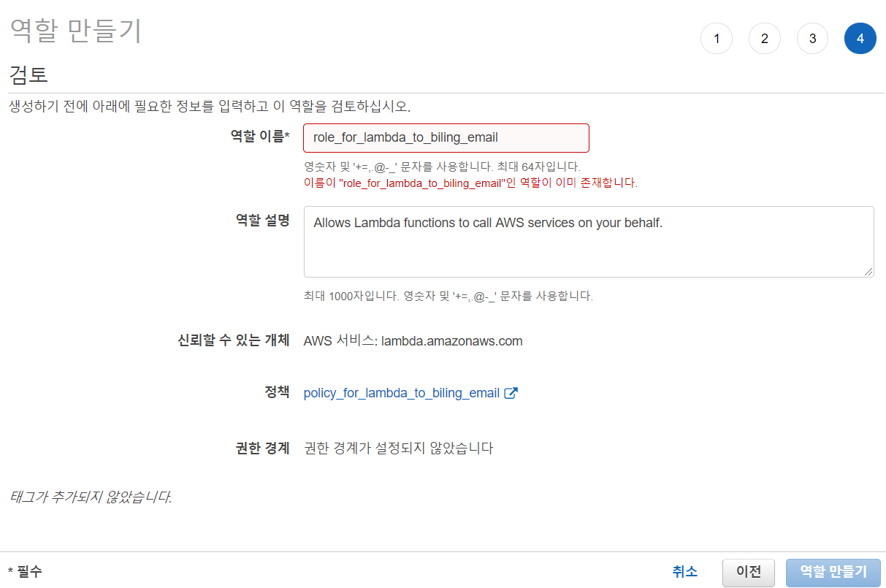
Task: Click the '신뢰할 수 있는 개체' label
Action: [x=234, y=340]
